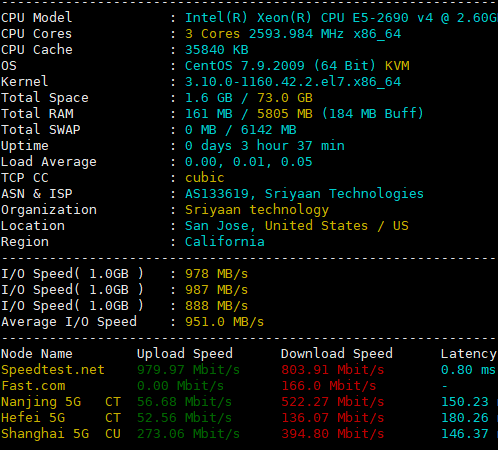Click the Hefei 5G node name

point(33,418)
